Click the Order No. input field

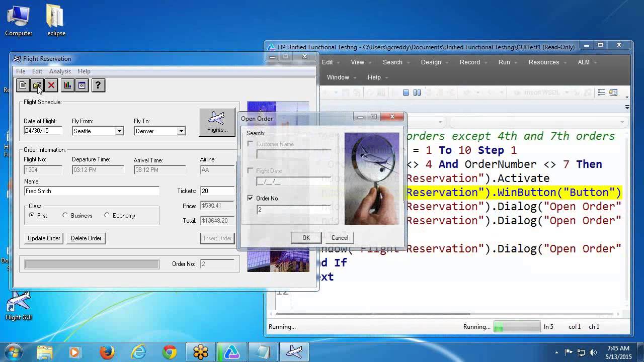(294, 210)
